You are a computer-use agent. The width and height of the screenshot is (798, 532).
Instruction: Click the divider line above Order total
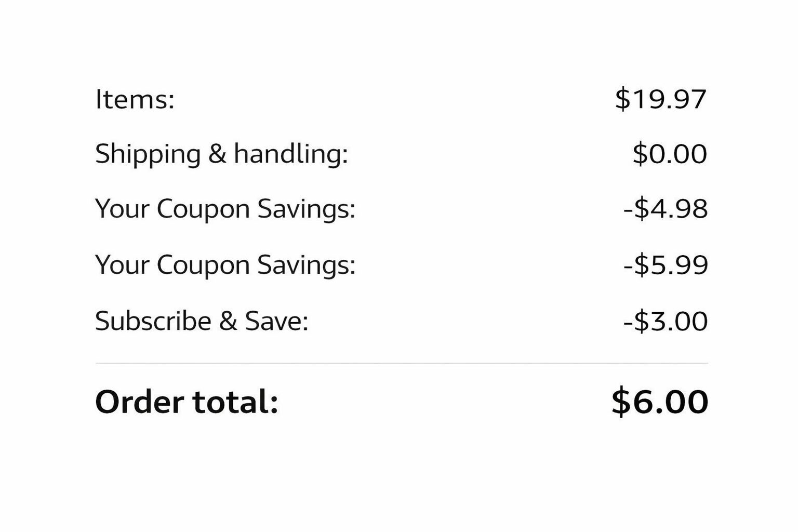401,363
